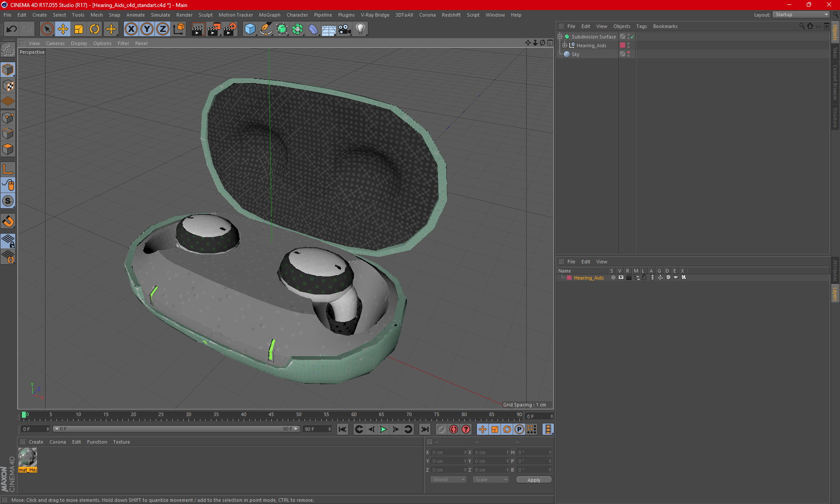Click the Axis L-shaped tool icon

click(8, 169)
